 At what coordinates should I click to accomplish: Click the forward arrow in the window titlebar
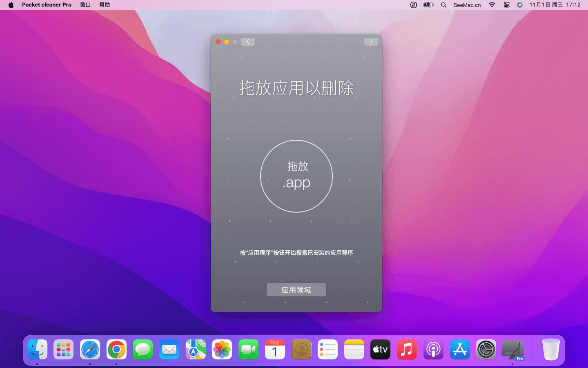pos(371,42)
